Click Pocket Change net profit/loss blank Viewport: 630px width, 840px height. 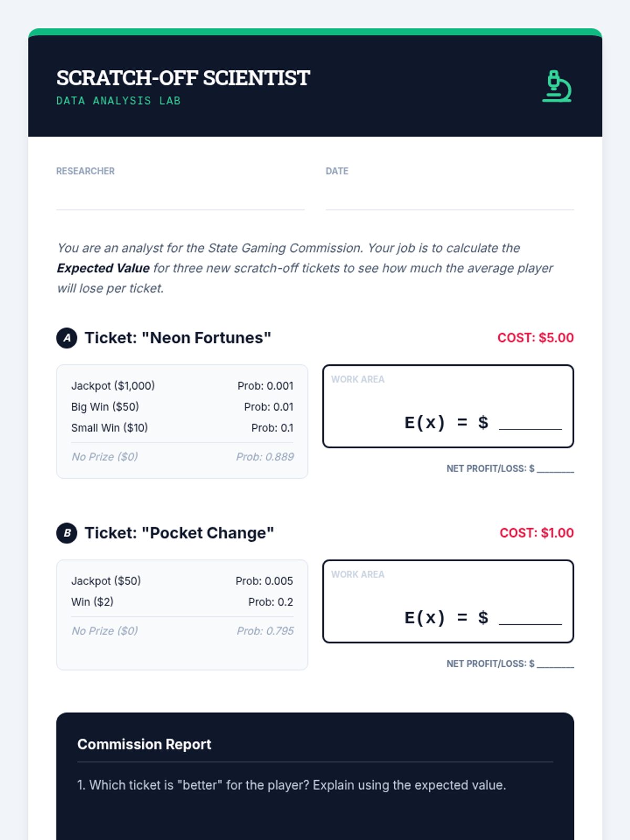[x=555, y=663]
